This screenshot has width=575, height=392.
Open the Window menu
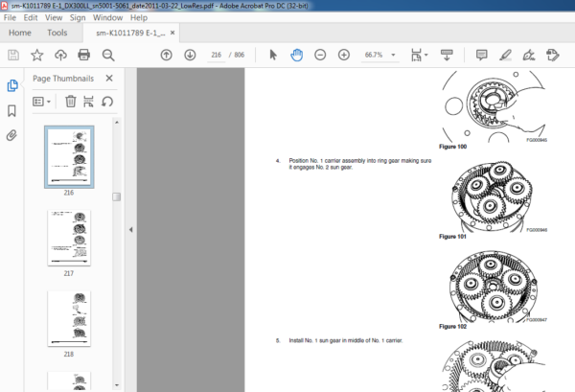[x=107, y=17]
